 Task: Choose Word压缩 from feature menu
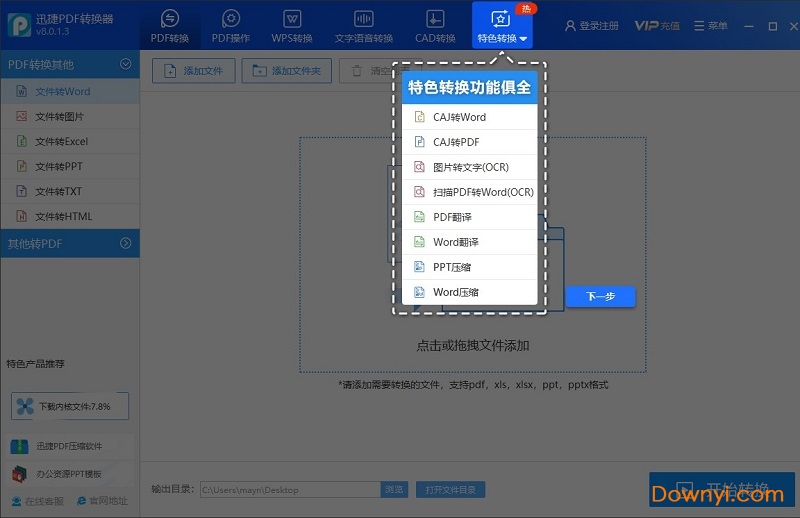469,292
